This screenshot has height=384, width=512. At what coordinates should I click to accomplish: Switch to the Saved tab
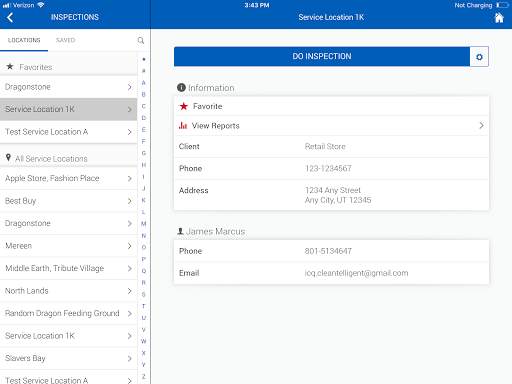pos(66,40)
